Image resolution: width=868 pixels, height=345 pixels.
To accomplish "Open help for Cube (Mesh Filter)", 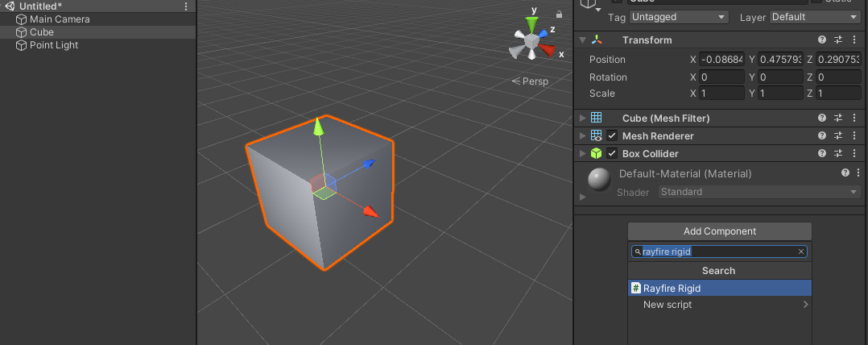I will tap(822, 118).
